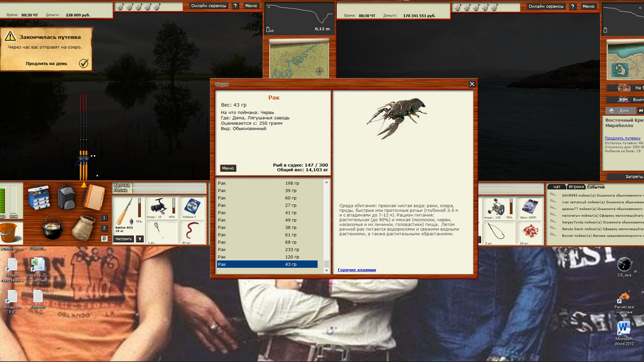
Task: Open Расчет.exe desktop shortcut
Action: 624,302
